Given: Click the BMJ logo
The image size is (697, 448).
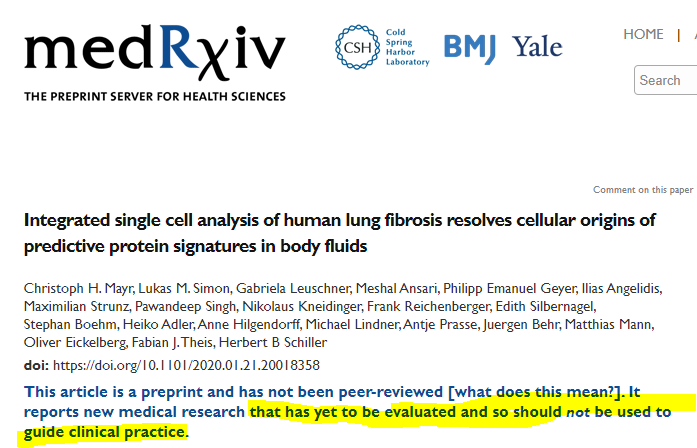Looking at the screenshot, I should click(x=472, y=46).
